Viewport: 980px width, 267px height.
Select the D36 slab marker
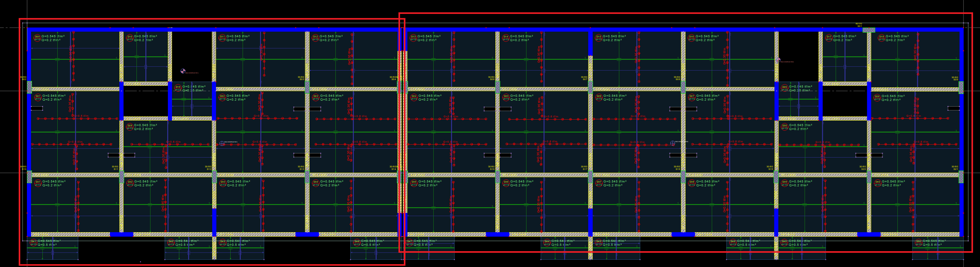coord(506,182)
